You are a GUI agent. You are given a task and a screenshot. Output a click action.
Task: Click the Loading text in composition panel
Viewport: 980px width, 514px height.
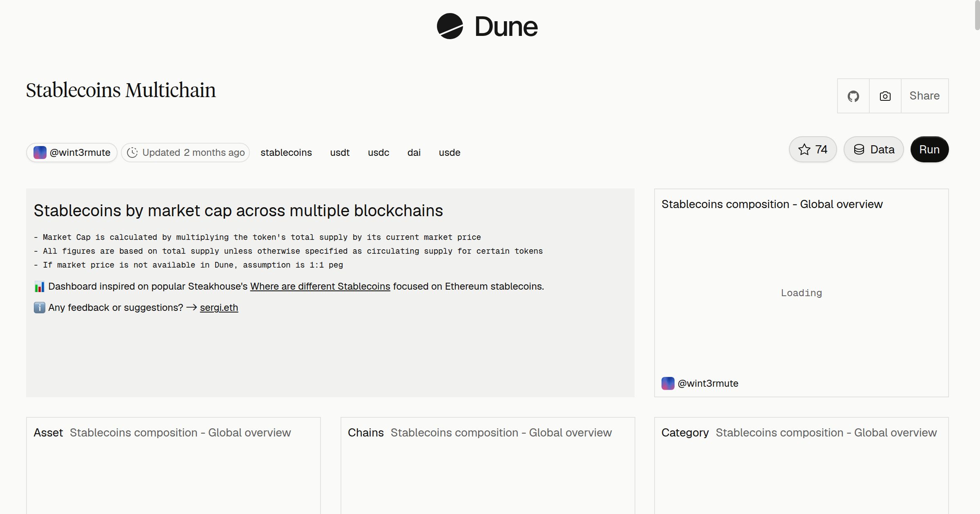(801, 293)
